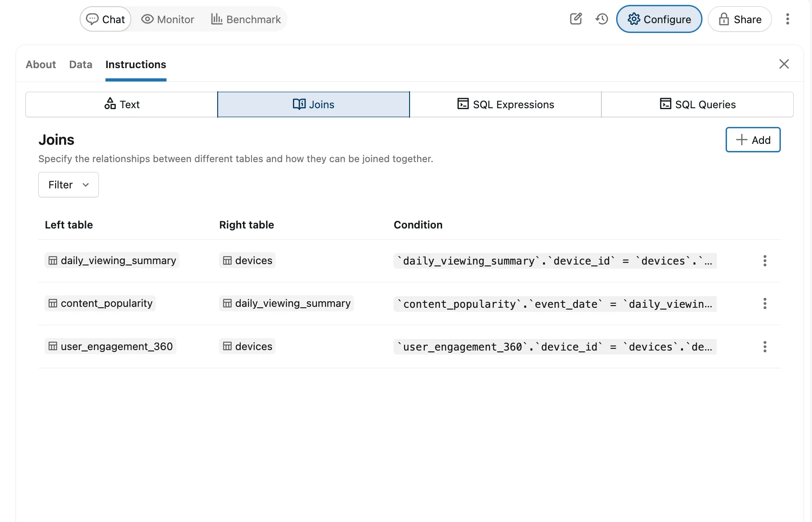
Task: Click the Joins heading
Action: click(56, 140)
